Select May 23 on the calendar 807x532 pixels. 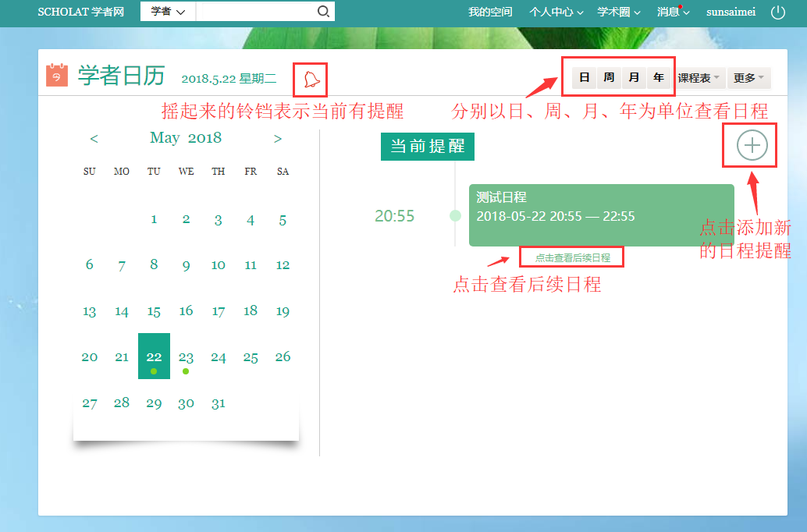(186, 357)
